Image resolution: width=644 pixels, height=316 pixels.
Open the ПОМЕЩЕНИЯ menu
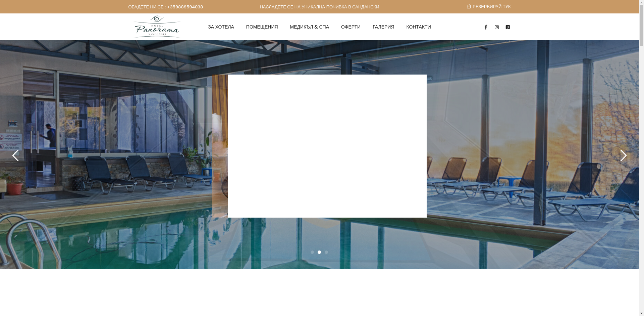click(x=262, y=27)
